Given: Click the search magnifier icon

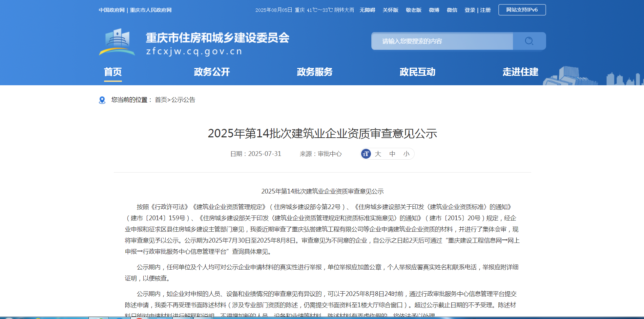Looking at the screenshot, I should [x=529, y=41].
